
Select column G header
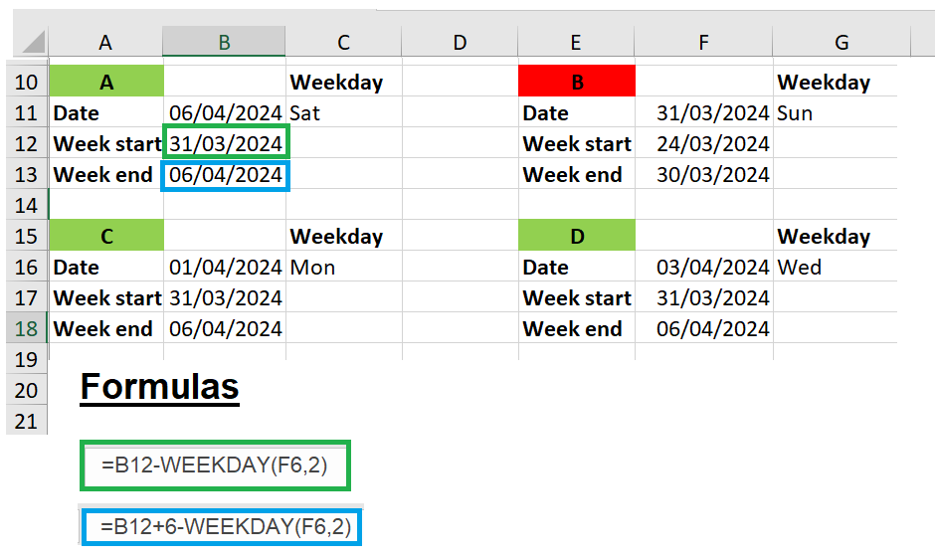(x=841, y=42)
